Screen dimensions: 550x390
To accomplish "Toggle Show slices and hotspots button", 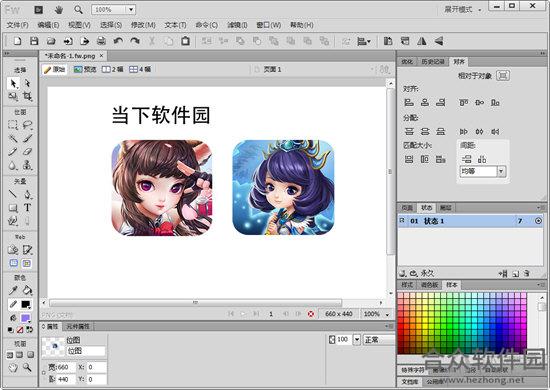I will pos(27,263).
